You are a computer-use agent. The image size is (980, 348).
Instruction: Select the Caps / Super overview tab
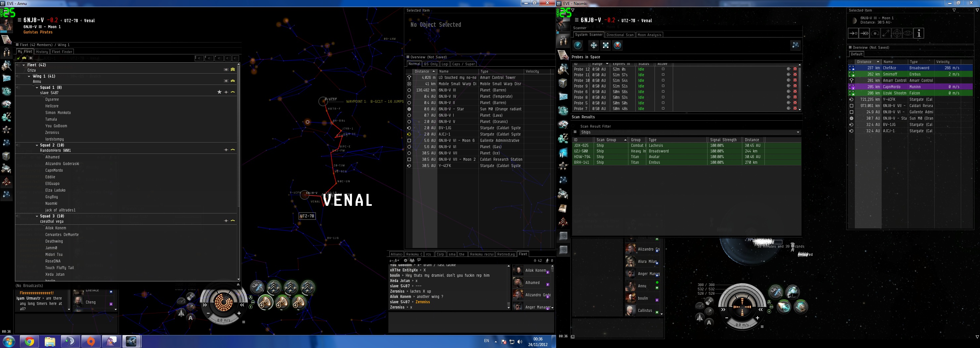(x=464, y=64)
